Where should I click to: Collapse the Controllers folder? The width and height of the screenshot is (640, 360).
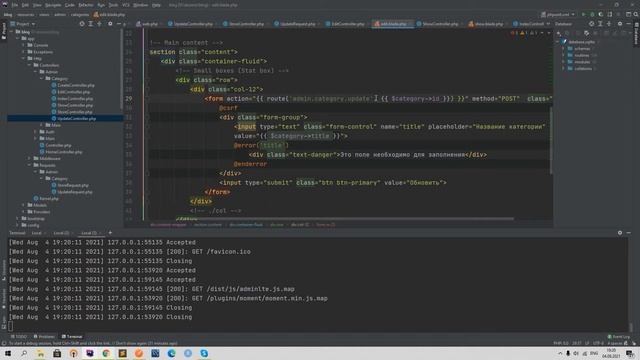tap(29, 65)
